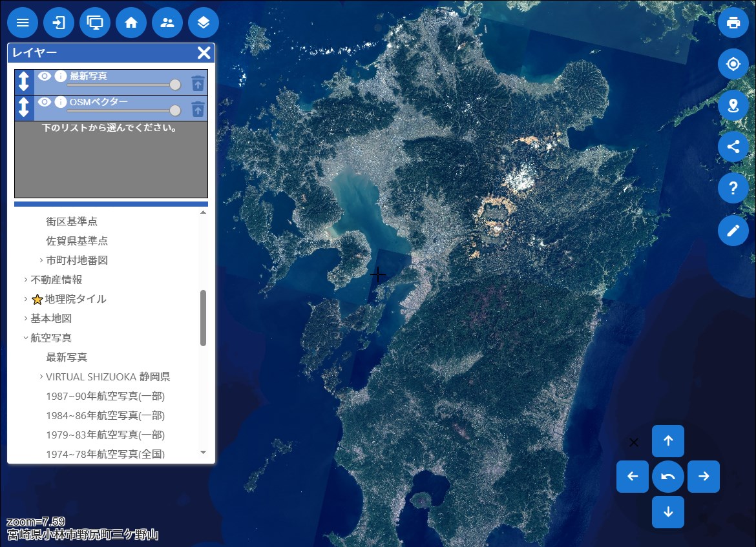The height and width of the screenshot is (547, 756).
Task: Adjust the 最新写真 opacity slider handle
Action: 175,85
